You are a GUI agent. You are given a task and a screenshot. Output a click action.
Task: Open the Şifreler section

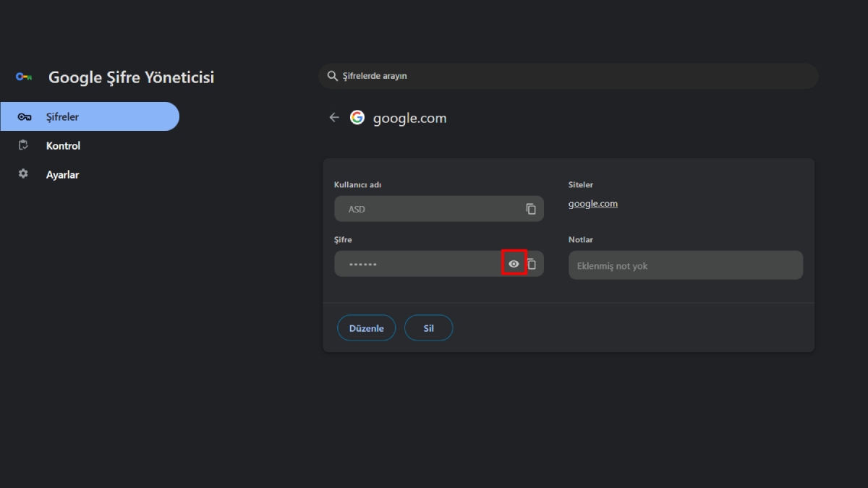pos(90,116)
